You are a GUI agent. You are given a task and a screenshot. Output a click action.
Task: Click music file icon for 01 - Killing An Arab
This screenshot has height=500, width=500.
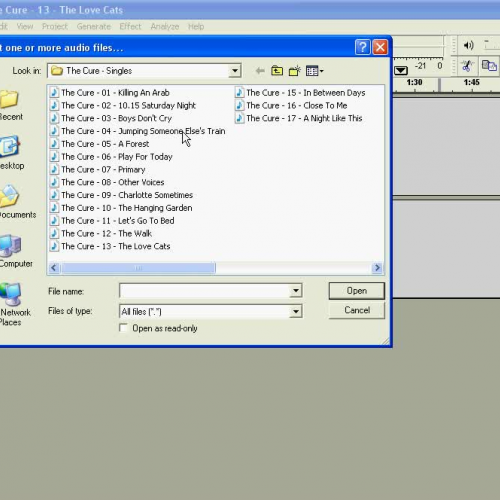[x=54, y=92]
